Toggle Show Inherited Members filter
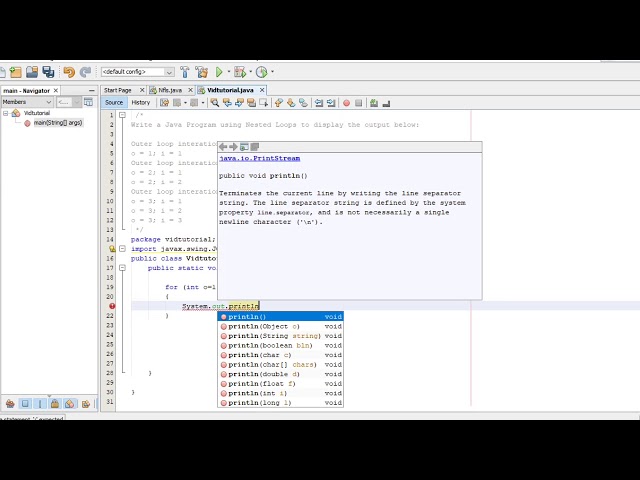The image size is (640, 480). (10, 404)
